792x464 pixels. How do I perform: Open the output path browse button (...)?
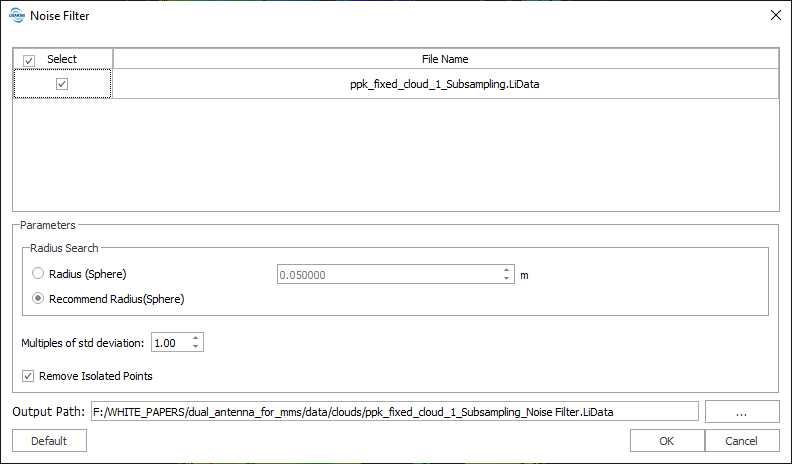click(741, 411)
